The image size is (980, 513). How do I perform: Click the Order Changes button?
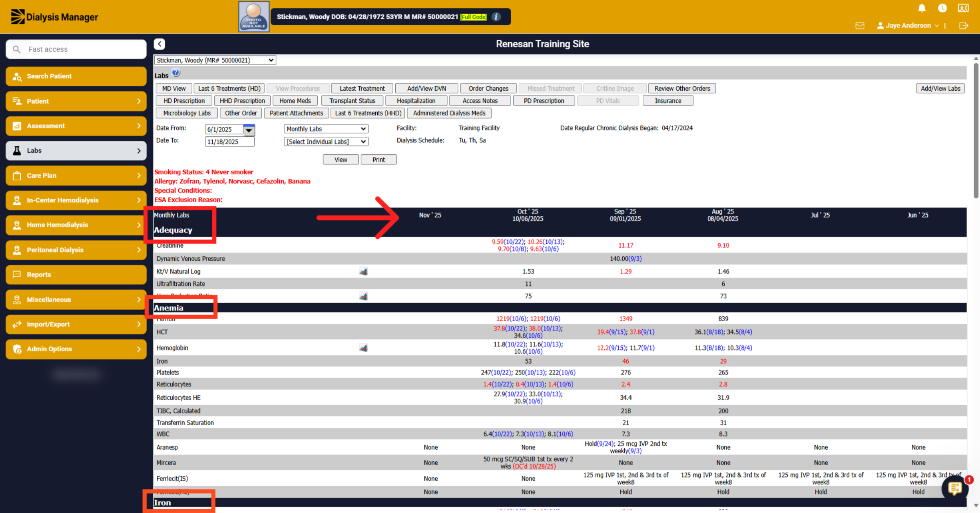tap(488, 89)
